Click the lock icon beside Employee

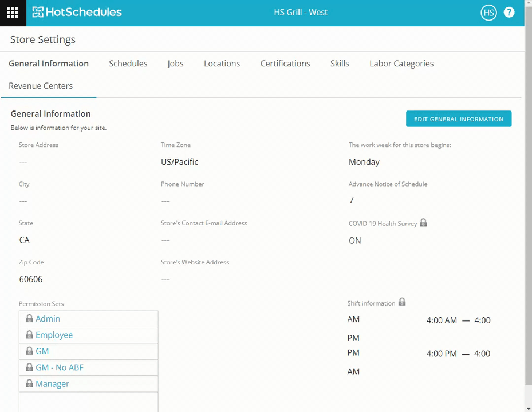point(29,335)
